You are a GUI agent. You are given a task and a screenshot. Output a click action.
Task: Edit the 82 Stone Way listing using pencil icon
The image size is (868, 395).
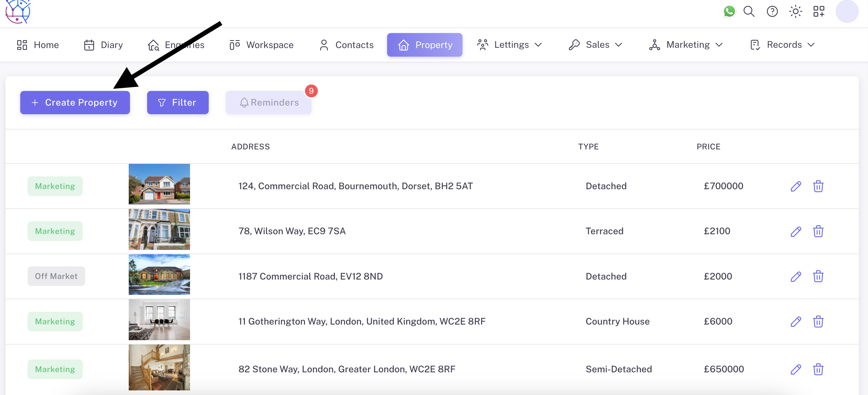pos(796,369)
